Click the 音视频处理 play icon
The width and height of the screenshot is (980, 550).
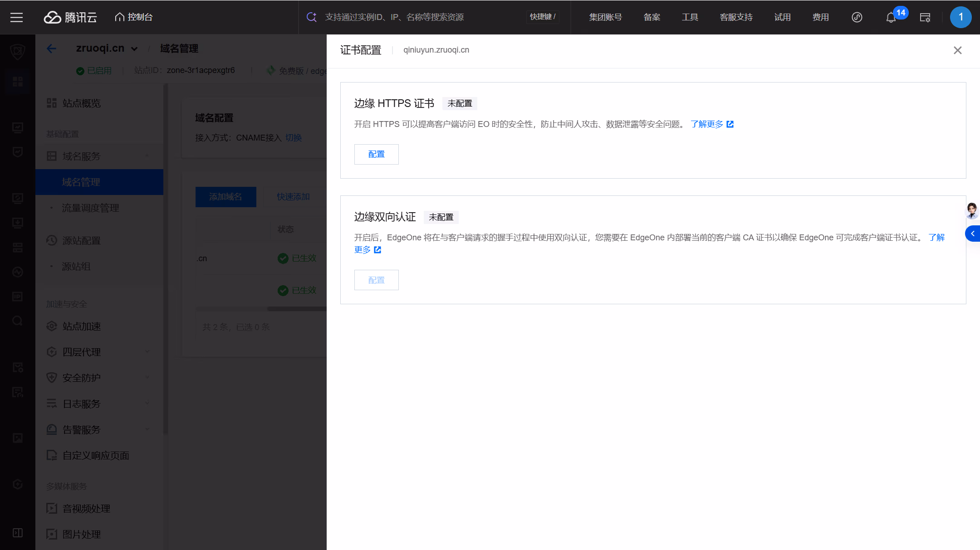(52, 509)
